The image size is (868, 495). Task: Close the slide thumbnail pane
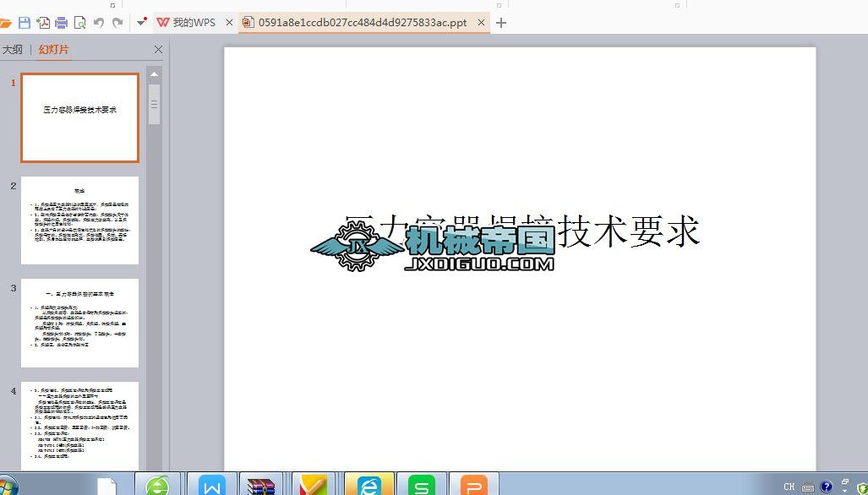pos(158,49)
